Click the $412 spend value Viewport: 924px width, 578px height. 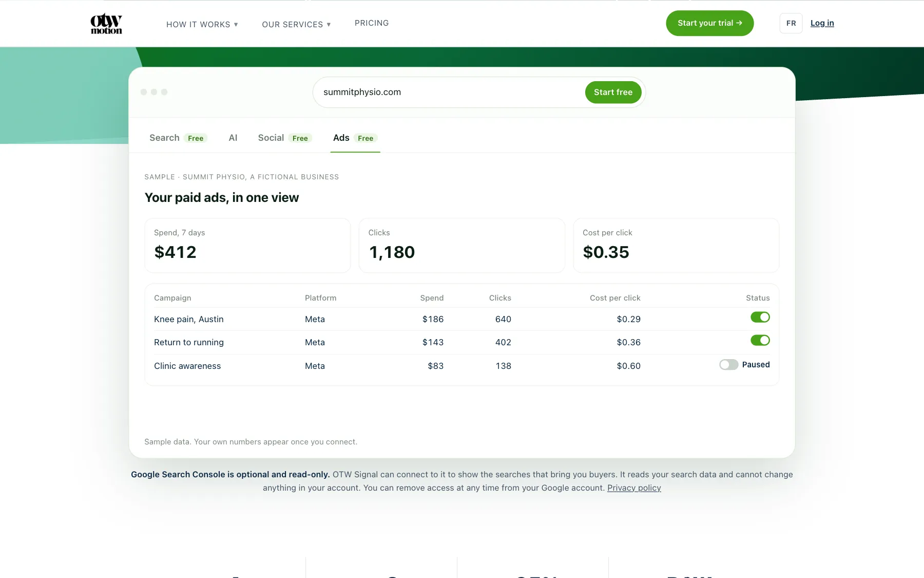pyautogui.click(x=175, y=252)
